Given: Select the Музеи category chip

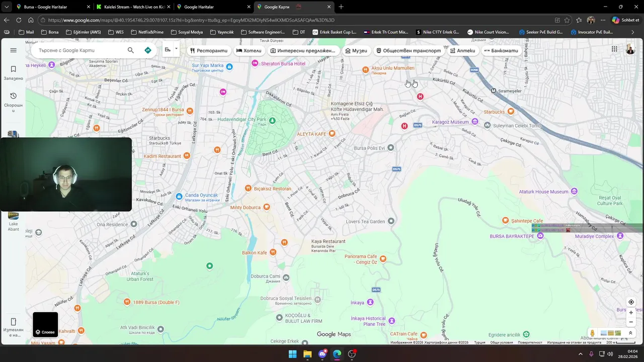Looking at the screenshot, I should coord(356,51).
